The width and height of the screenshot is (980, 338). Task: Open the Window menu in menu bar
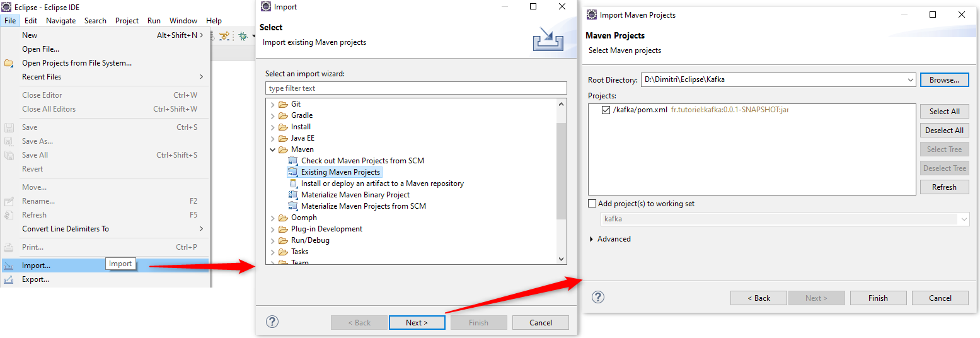(x=183, y=21)
